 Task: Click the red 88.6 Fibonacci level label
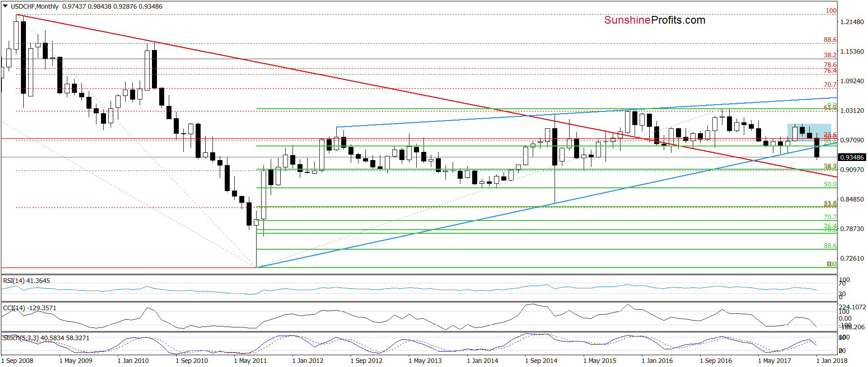coord(830,40)
